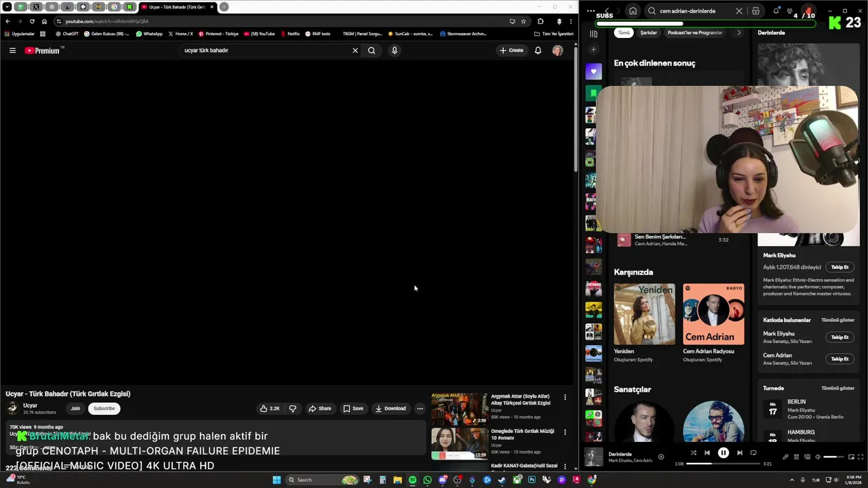Show all tour dates via Tümünü göster

click(837, 388)
